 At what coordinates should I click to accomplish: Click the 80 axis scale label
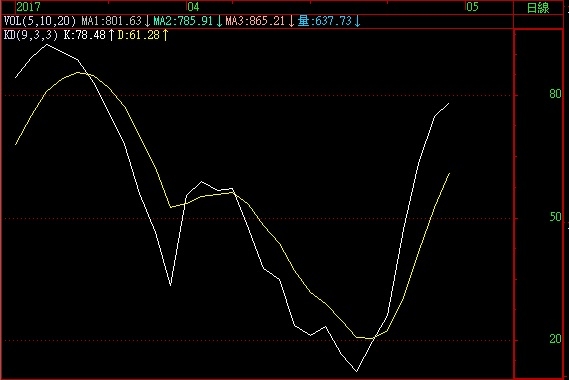pos(555,94)
